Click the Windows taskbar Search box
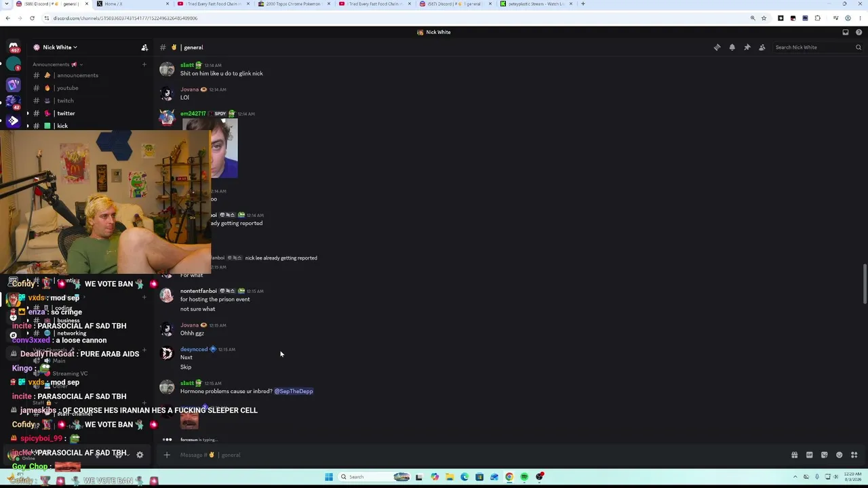The image size is (868, 488). click(x=375, y=477)
